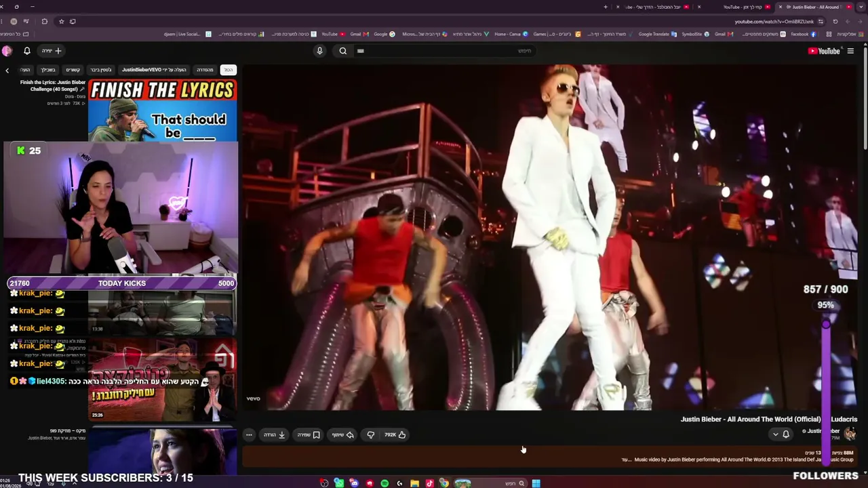This screenshot has height=488, width=868.
Task: Focus the YouTube search input field
Action: pos(444,51)
